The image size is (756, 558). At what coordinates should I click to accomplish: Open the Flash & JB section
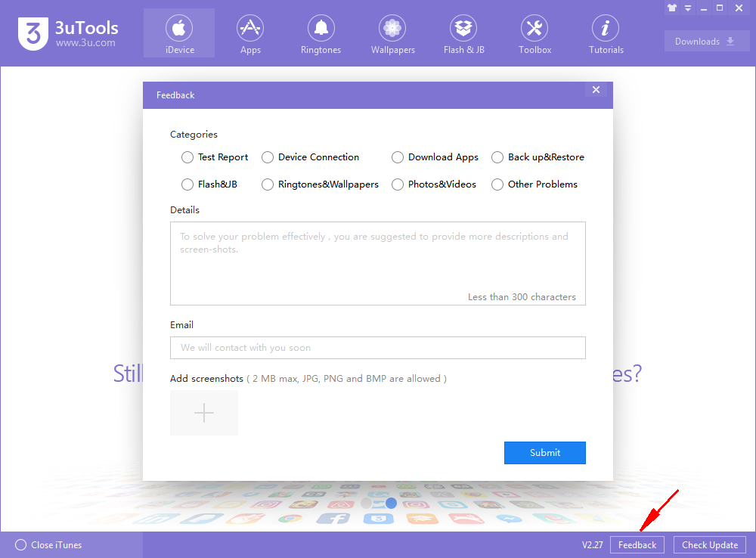tap(464, 33)
